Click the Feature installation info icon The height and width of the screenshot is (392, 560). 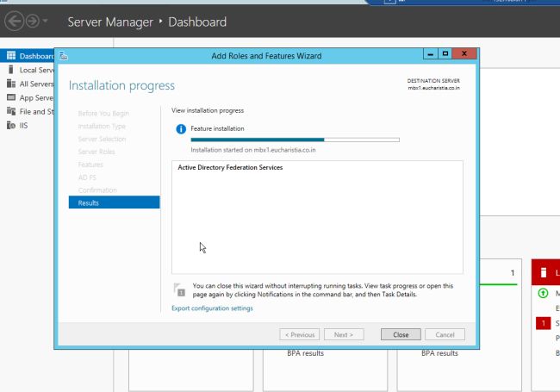click(x=181, y=129)
